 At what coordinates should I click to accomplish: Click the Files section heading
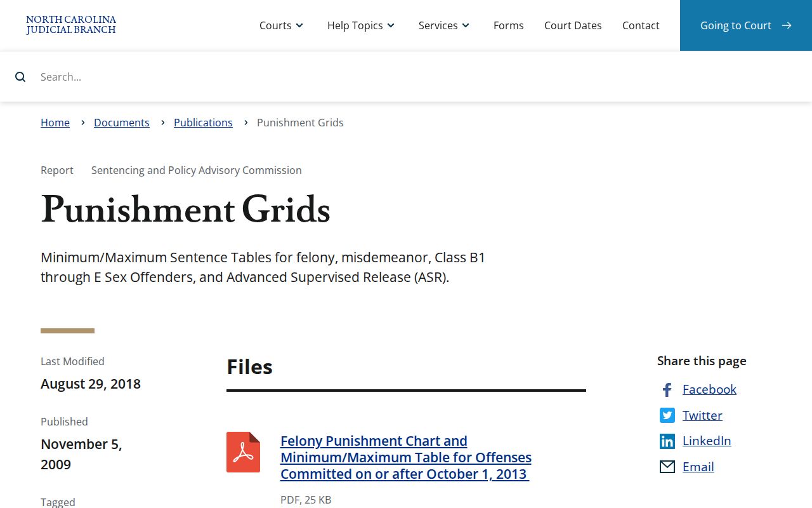point(249,367)
